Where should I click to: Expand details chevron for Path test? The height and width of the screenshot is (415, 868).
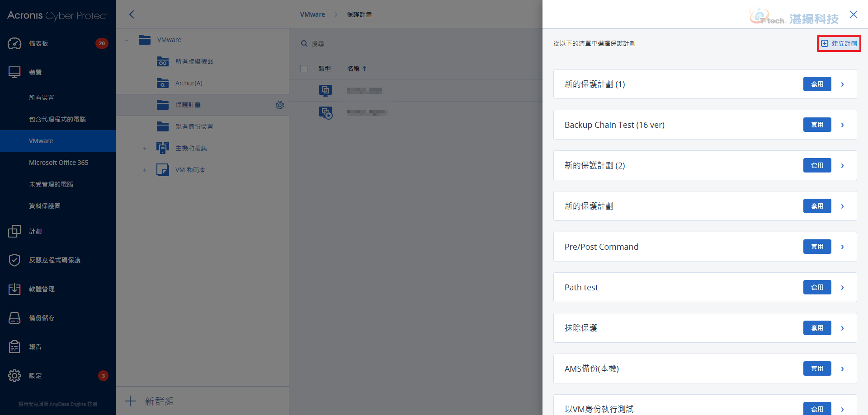point(843,288)
